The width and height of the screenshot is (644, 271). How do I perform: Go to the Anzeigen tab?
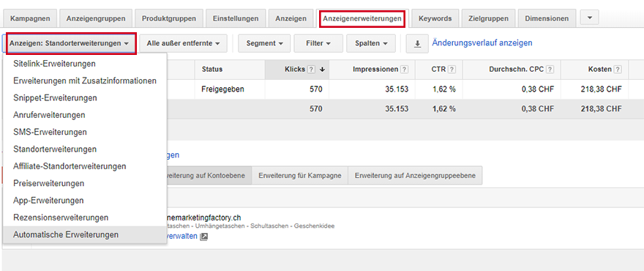[291, 18]
